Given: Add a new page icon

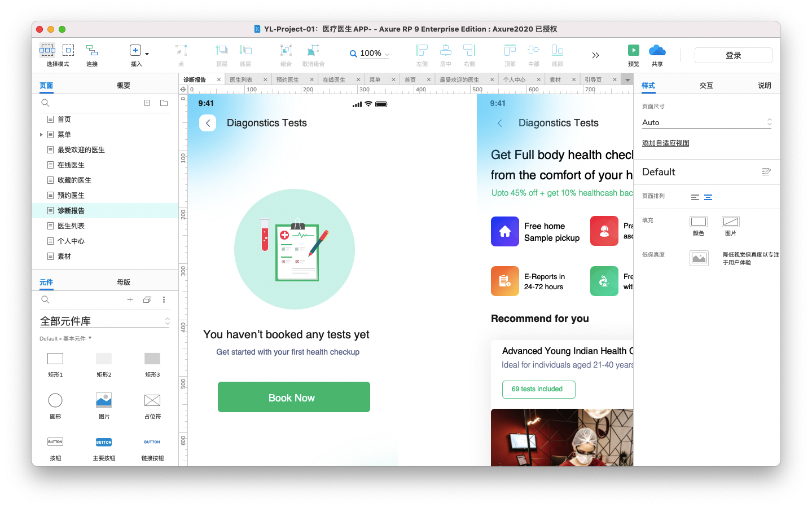Looking at the screenshot, I should 147,103.
